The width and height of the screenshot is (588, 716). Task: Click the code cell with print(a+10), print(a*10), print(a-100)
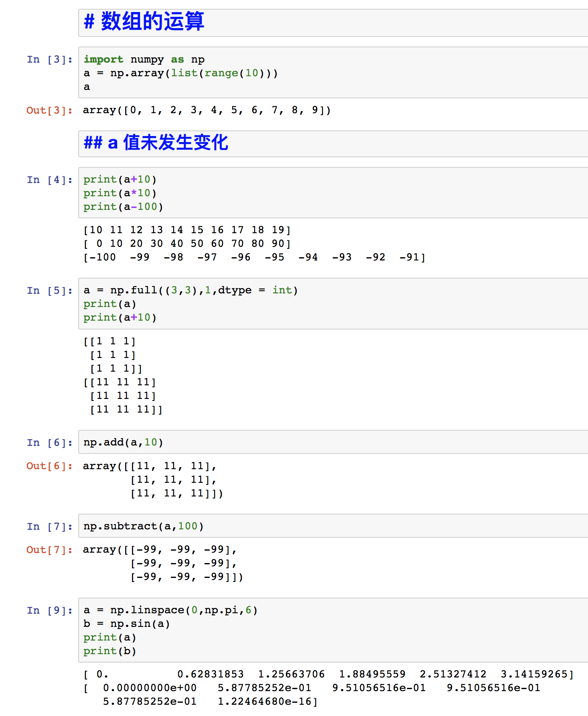point(333,193)
